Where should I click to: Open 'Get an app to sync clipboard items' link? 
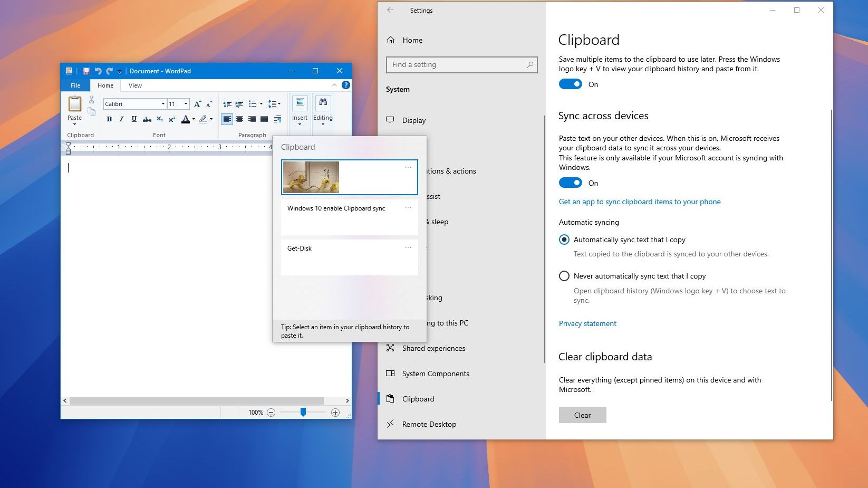640,202
